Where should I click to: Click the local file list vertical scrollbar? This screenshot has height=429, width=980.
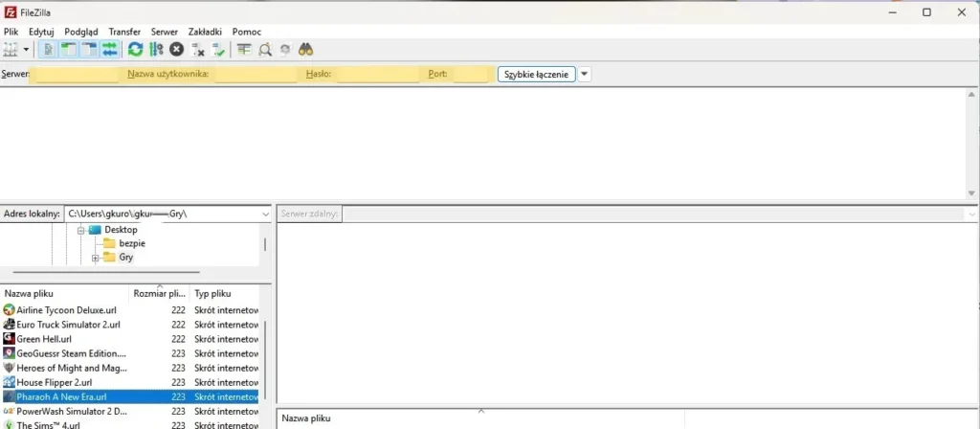tap(264, 361)
